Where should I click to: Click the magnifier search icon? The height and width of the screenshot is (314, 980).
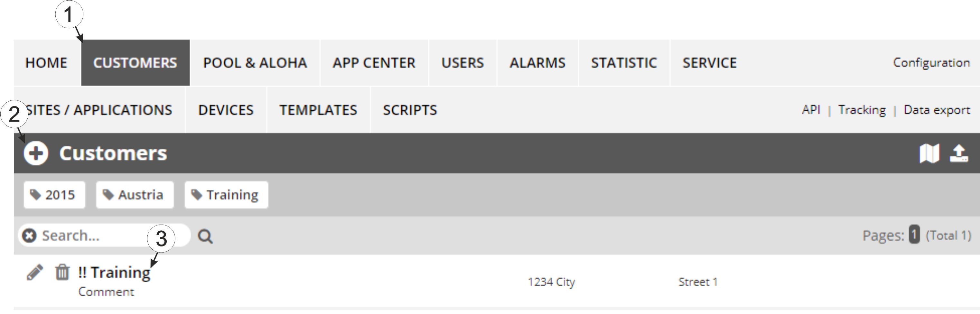click(x=205, y=236)
